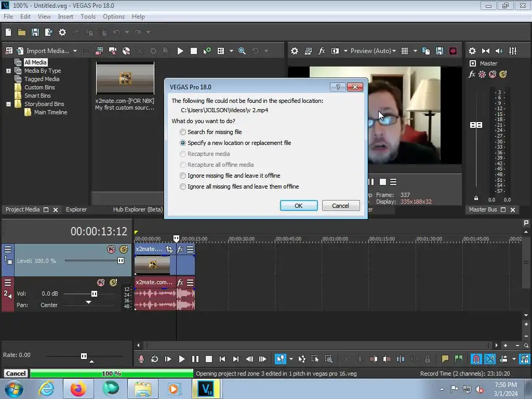
Task: Toggle Master bus mute icon
Action: click(493, 74)
